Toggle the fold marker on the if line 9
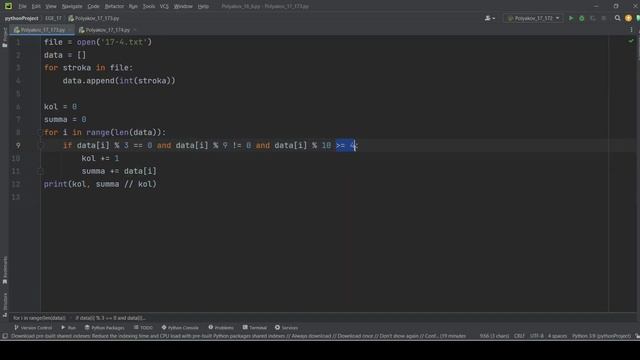The width and height of the screenshot is (640, 360). coord(40,145)
